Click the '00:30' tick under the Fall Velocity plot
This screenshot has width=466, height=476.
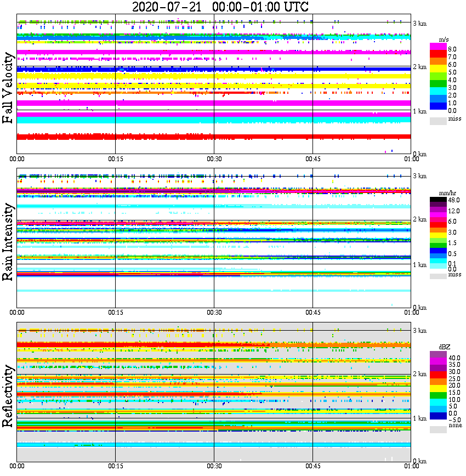[214, 159]
